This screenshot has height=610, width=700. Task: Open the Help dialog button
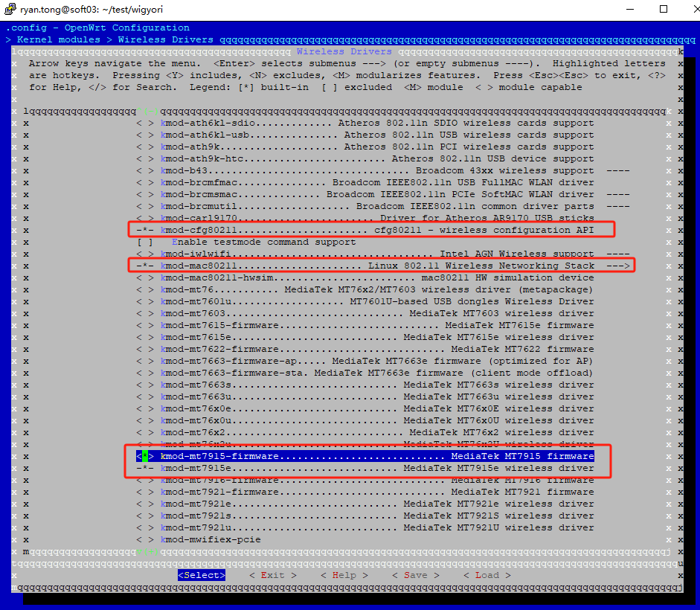click(345, 574)
